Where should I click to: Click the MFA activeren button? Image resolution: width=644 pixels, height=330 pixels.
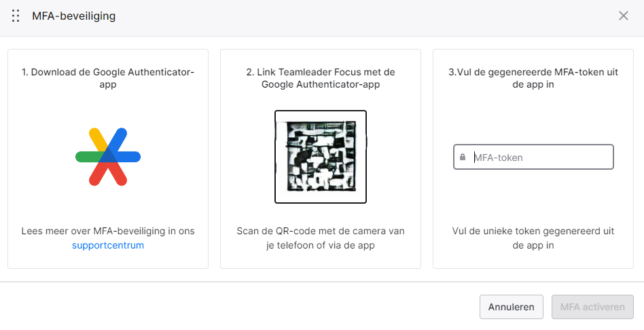pos(592,307)
